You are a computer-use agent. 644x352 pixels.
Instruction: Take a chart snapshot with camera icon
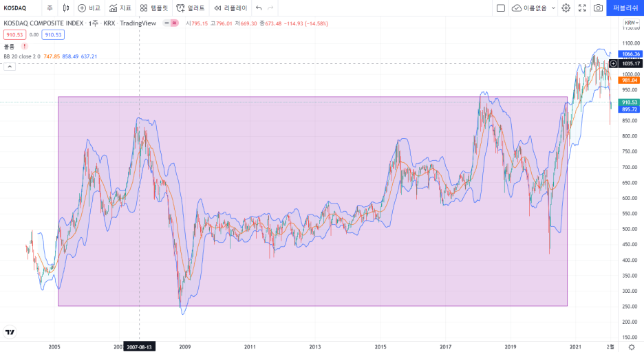(x=599, y=8)
